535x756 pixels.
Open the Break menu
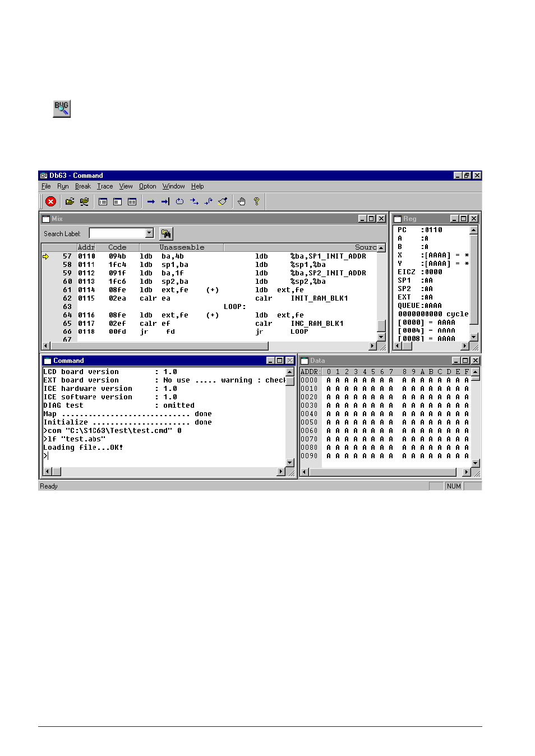click(82, 186)
